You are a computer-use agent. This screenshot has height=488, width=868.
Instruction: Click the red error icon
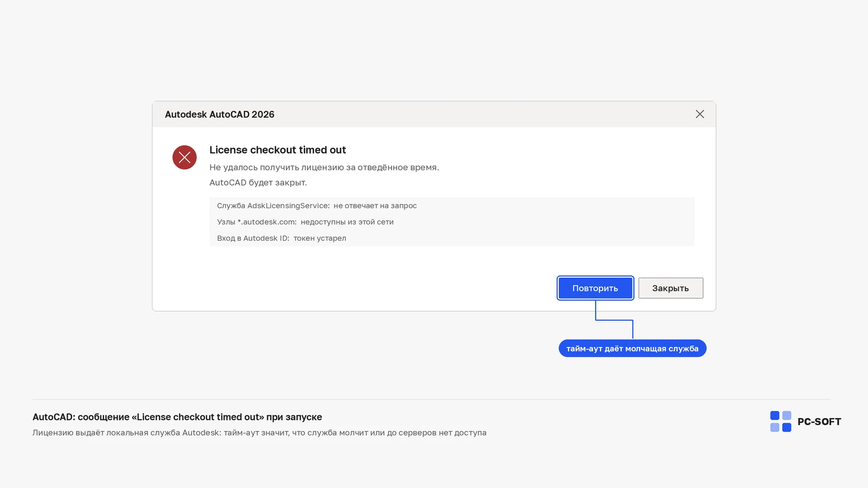pos(184,157)
